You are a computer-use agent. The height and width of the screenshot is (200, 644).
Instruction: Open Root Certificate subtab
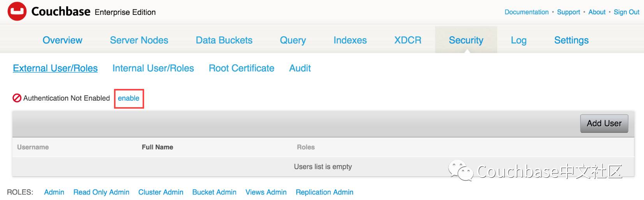241,68
